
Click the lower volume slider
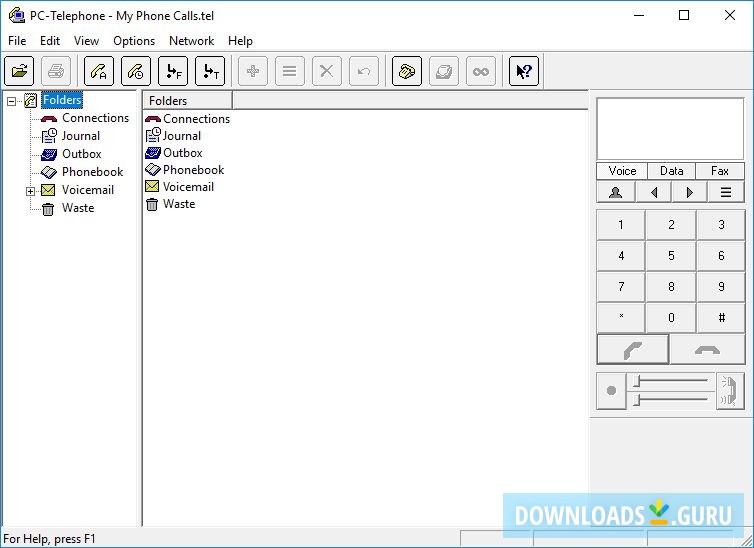point(671,399)
